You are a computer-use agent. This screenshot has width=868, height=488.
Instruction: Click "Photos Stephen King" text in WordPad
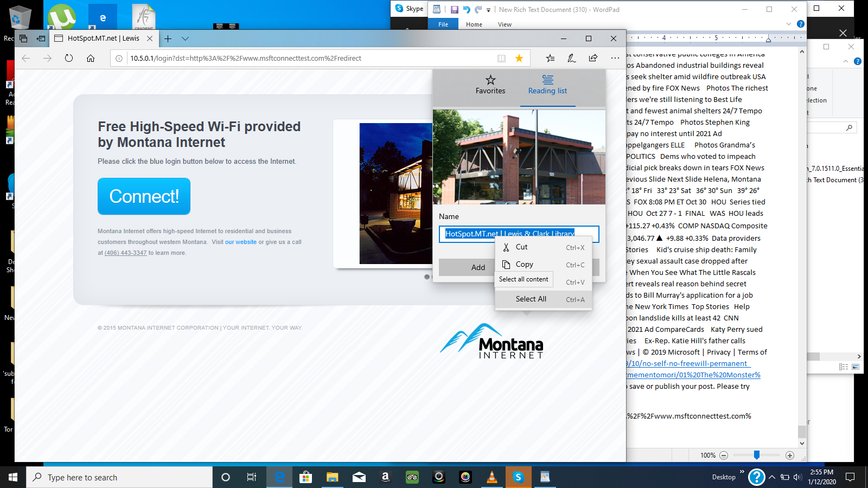click(x=715, y=122)
